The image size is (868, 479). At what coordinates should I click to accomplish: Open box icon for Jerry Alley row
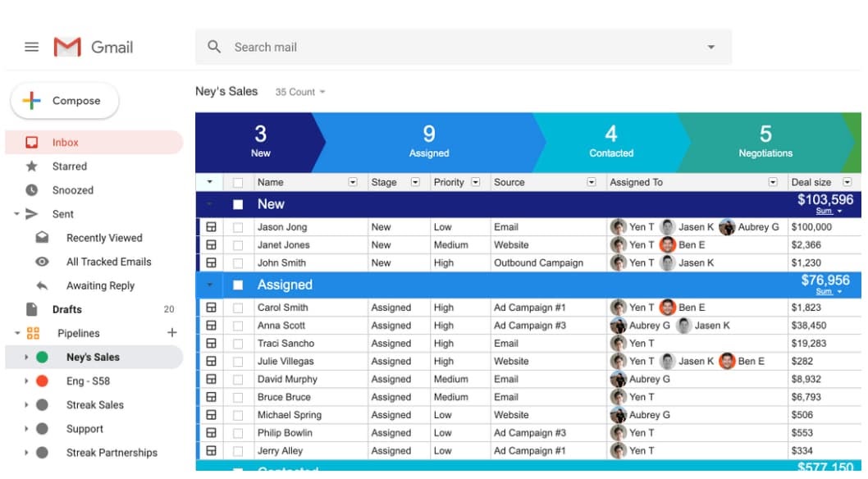pos(211,450)
